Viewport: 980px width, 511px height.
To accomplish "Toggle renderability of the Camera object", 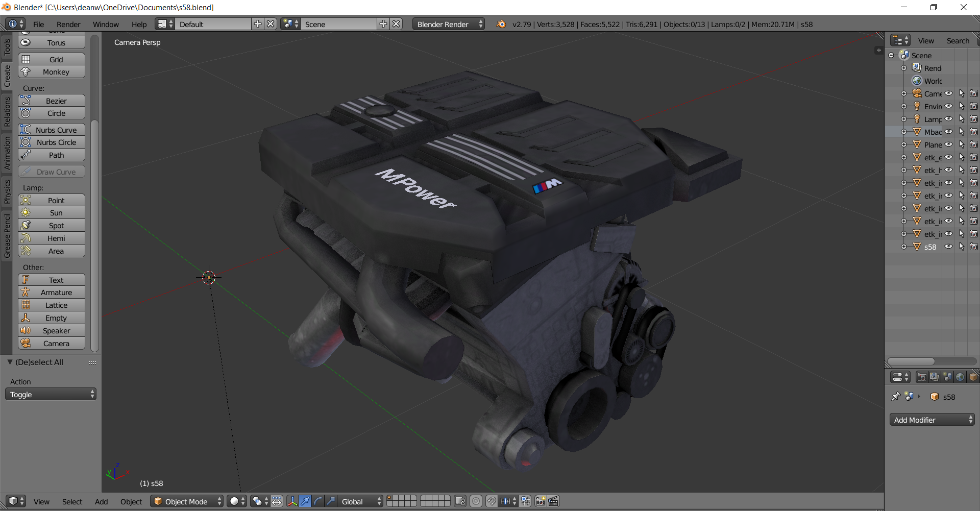I will point(974,93).
